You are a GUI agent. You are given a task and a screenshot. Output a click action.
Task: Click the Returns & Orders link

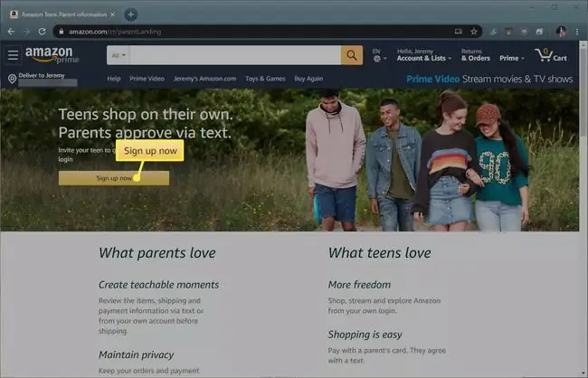(476, 55)
